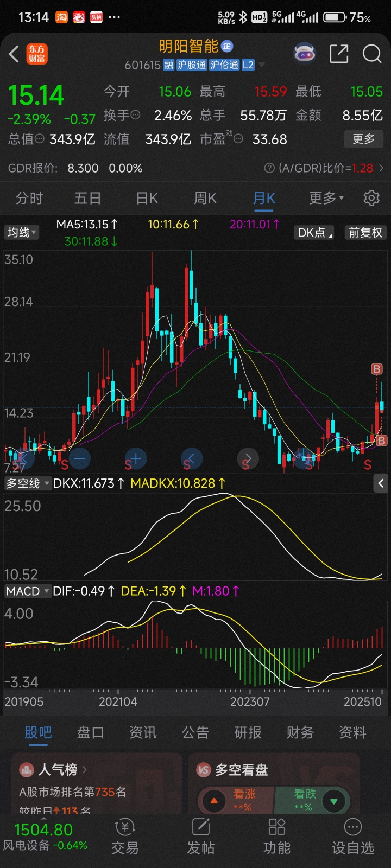The image size is (391, 868).
Task: Tap the DKX multi-line indicator panel
Action: point(195,536)
